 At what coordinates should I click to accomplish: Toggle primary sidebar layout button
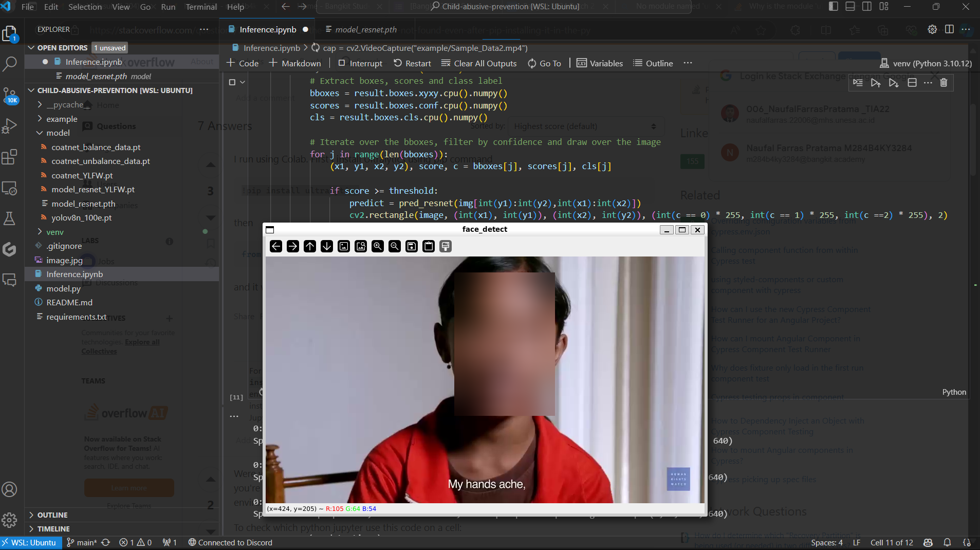click(x=834, y=7)
